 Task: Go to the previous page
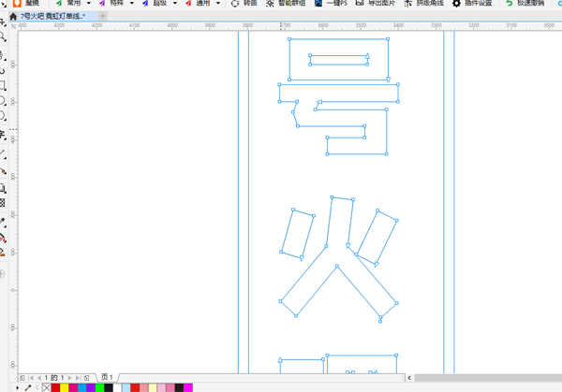click(x=38, y=378)
